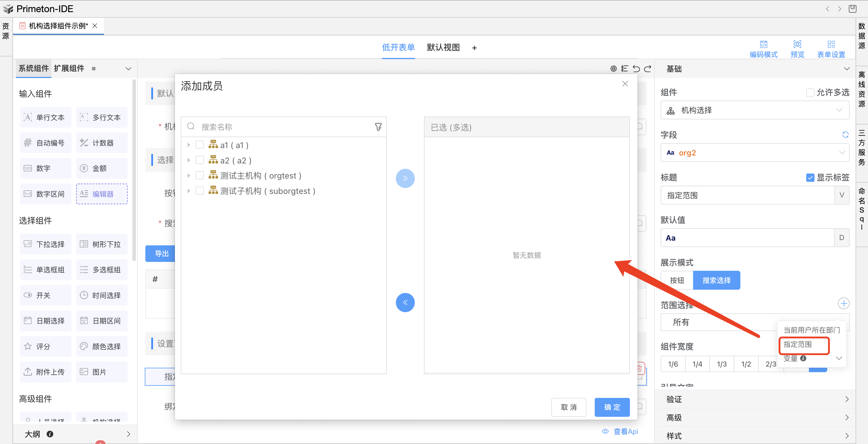Screen dimensions: 868x444
Task: Click the globe icon in canvas toolbar
Action: [x=613, y=69]
